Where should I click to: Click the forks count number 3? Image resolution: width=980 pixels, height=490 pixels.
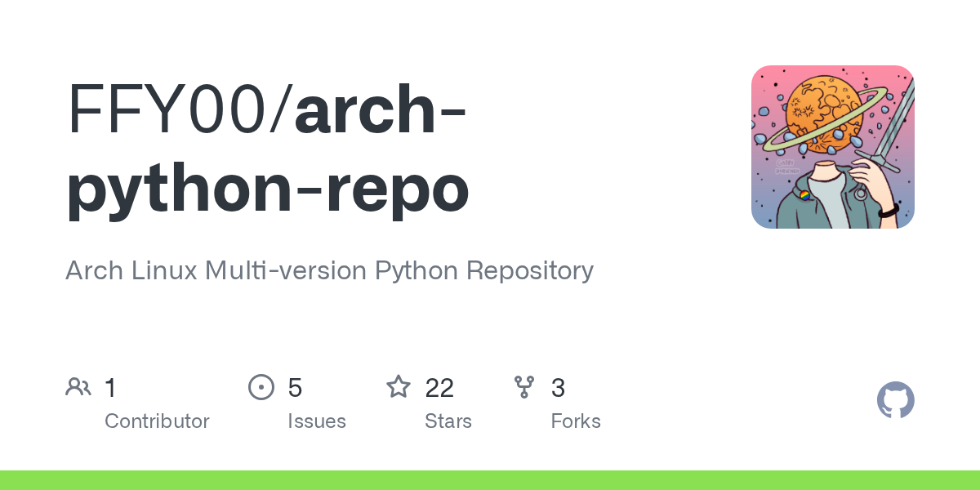559,388
